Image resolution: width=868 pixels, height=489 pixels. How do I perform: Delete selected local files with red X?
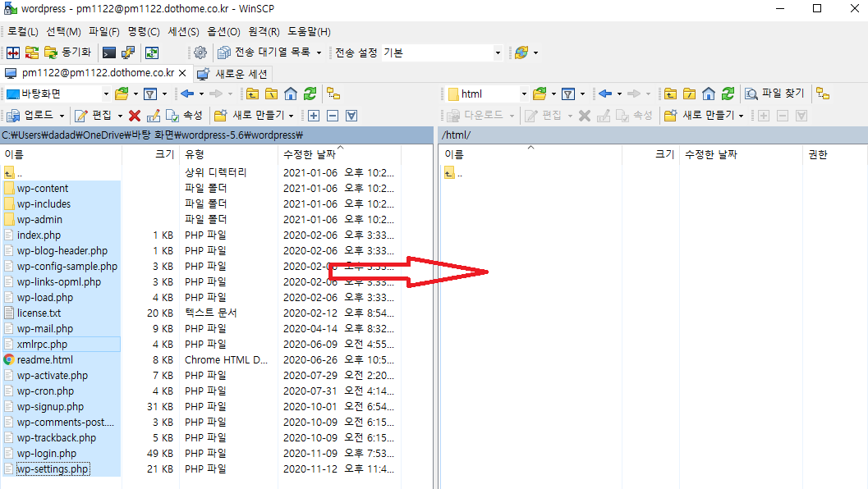click(x=135, y=115)
